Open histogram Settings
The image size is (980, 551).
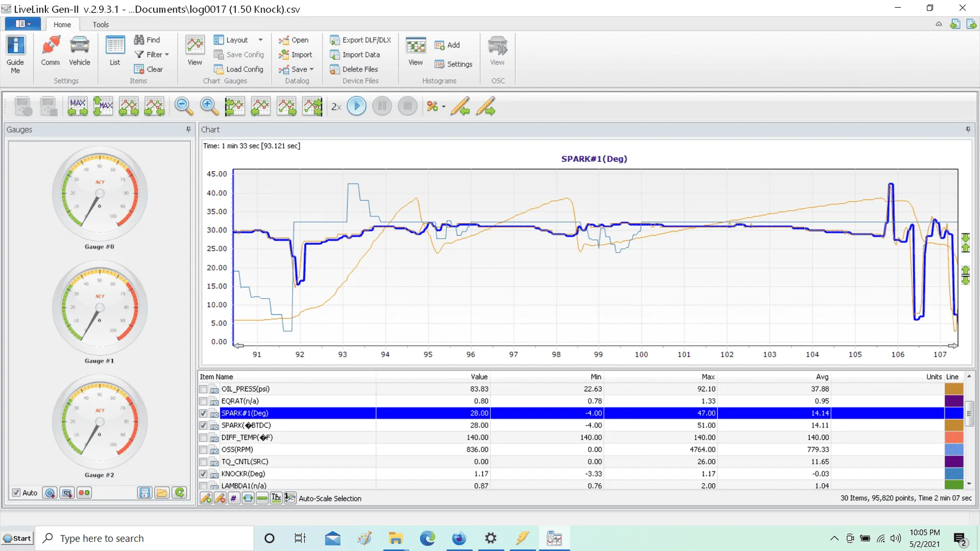(453, 64)
